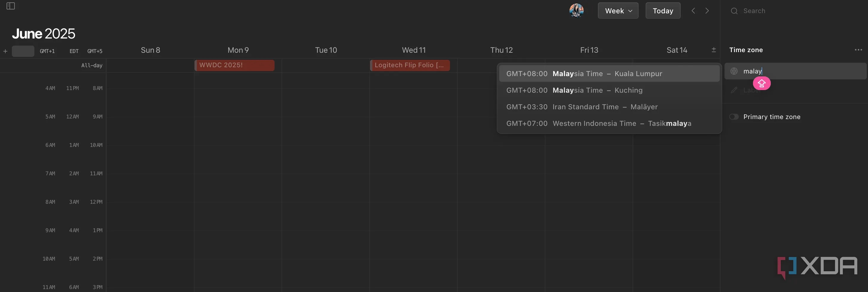Click the globe icon in time zone field
868x292 pixels.
pos(734,71)
